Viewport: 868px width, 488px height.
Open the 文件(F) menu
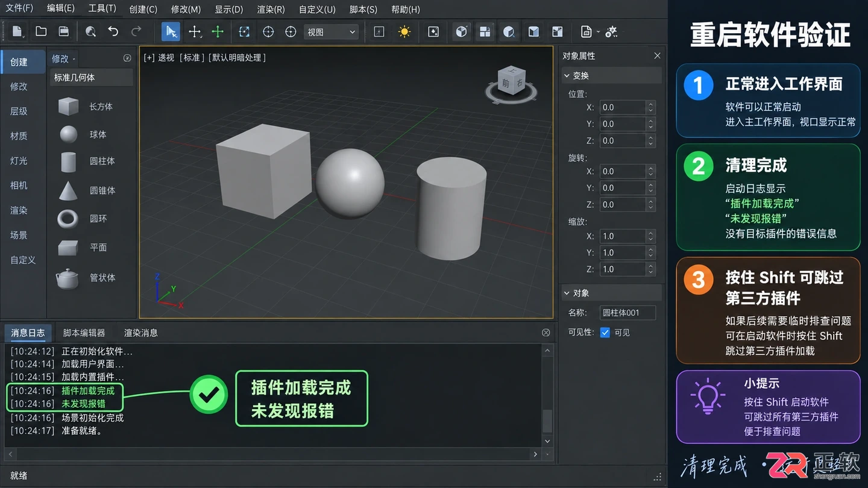pyautogui.click(x=19, y=9)
